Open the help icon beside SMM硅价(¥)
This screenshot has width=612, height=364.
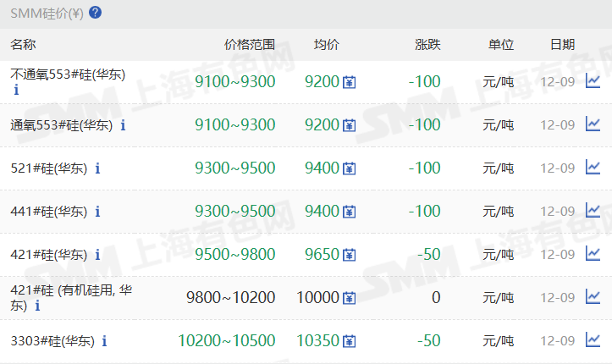coord(96,13)
